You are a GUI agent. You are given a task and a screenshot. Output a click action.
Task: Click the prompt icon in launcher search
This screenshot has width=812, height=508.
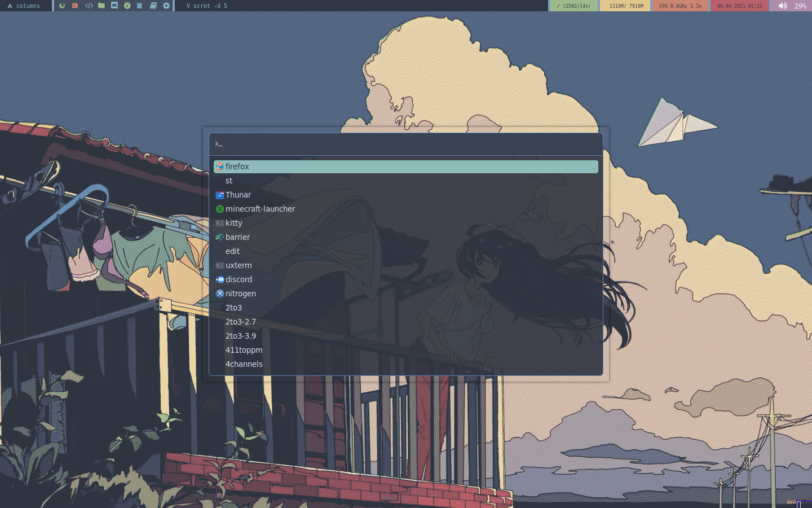[218, 144]
